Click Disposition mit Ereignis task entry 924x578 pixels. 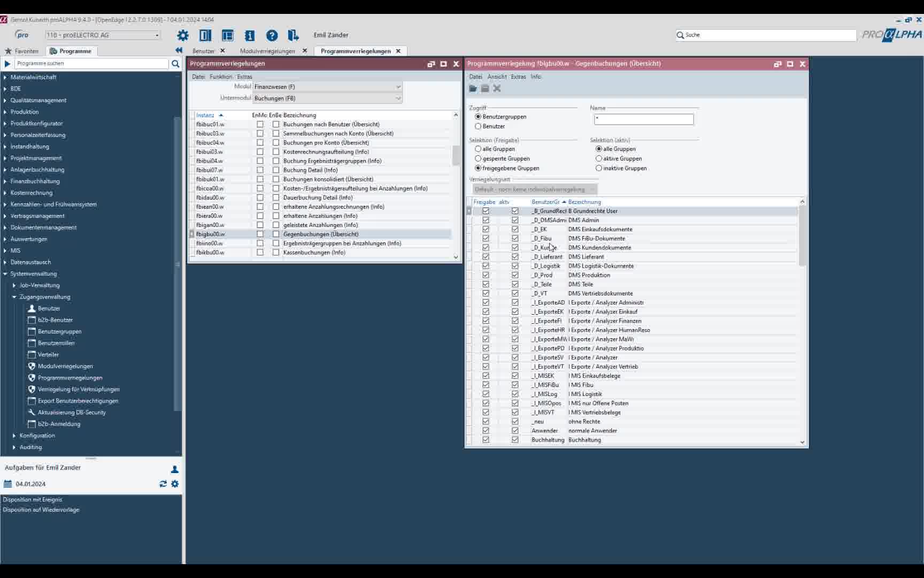coord(33,499)
